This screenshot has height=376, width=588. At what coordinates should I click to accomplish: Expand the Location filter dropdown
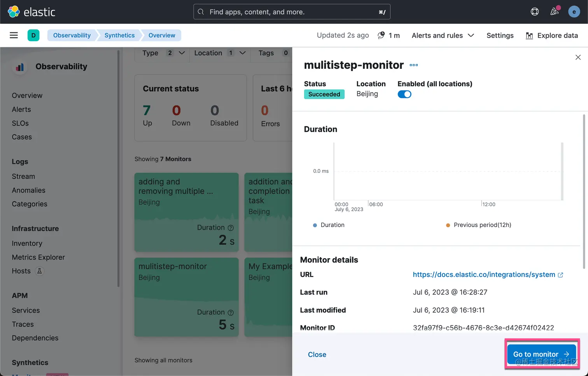[x=220, y=53]
